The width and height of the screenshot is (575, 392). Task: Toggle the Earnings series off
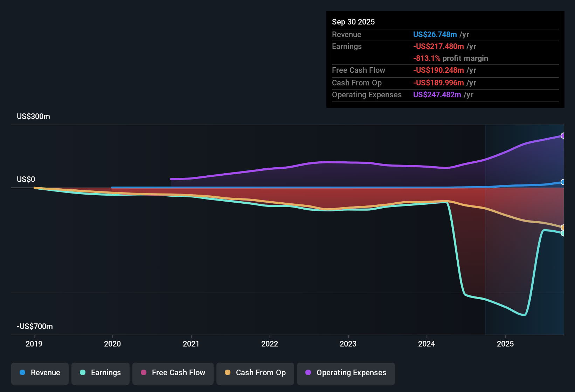click(x=101, y=373)
